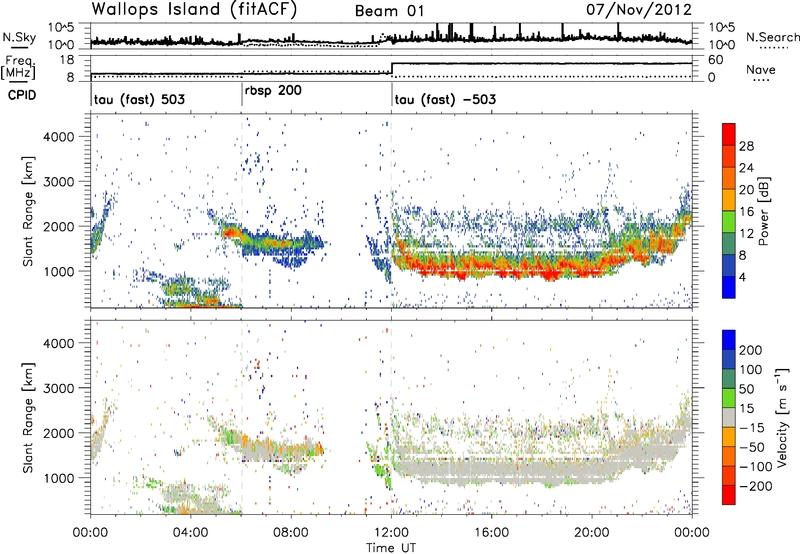The image size is (800, 554).
Task: Click the velocity colorbar value '-50'
Action: click(753, 447)
